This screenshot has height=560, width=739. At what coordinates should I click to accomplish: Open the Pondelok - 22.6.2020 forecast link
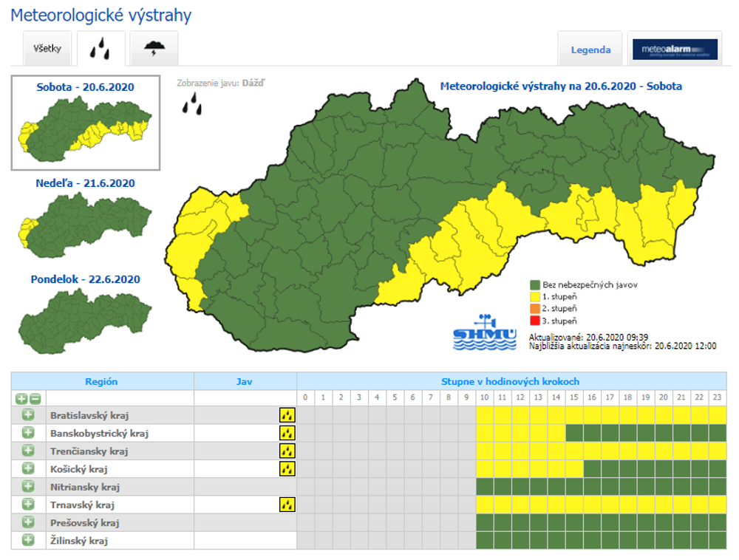click(x=86, y=279)
